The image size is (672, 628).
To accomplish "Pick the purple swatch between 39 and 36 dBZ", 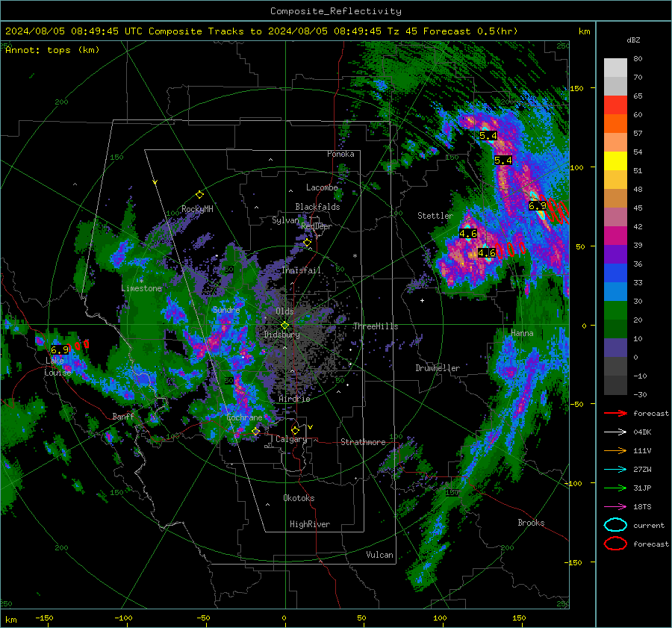I will pyautogui.click(x=615, y=255).
